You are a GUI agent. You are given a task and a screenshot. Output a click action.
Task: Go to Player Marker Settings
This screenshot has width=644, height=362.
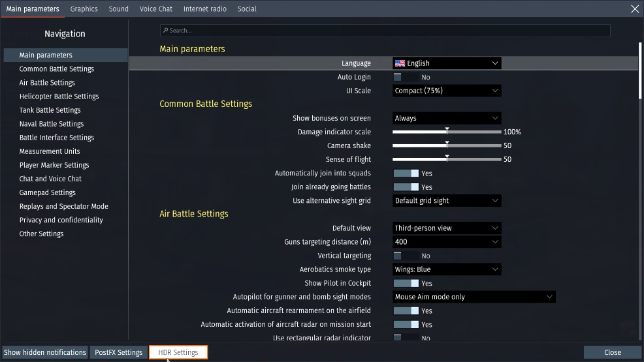tap(54, 165)
